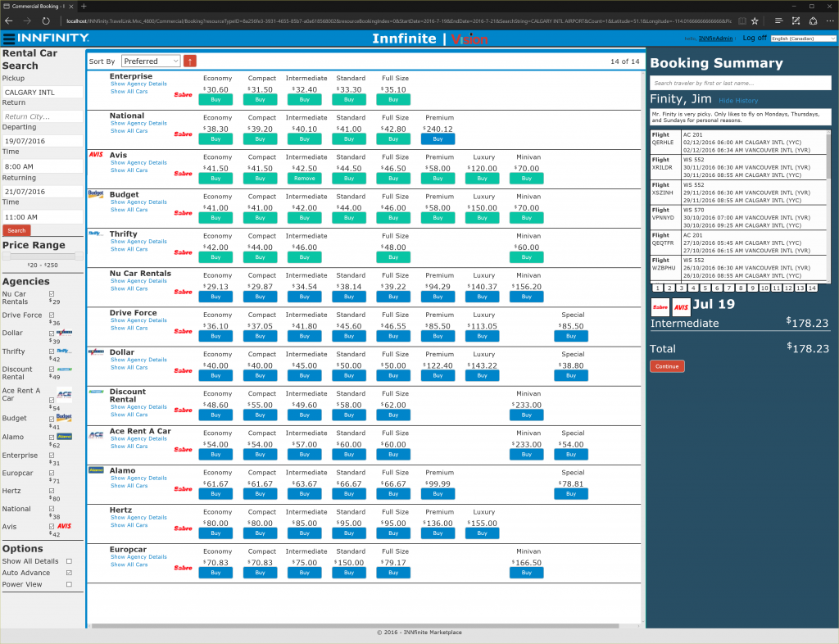Enable Power View option

69,584
